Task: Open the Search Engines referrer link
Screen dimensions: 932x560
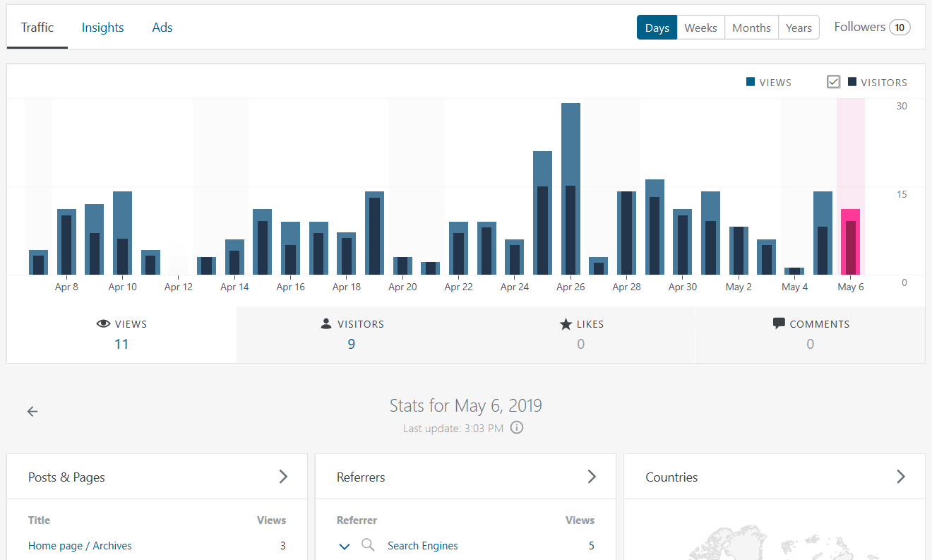Action: point(422,545)
